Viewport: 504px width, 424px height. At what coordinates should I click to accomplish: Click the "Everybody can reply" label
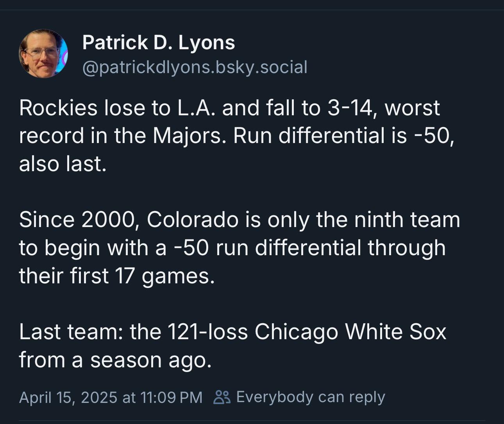coord(311,397)
